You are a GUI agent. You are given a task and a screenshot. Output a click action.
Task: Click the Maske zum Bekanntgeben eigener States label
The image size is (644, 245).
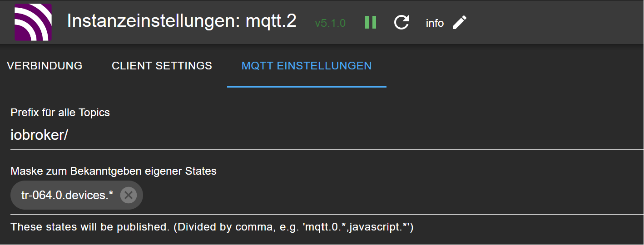(114, 171)
